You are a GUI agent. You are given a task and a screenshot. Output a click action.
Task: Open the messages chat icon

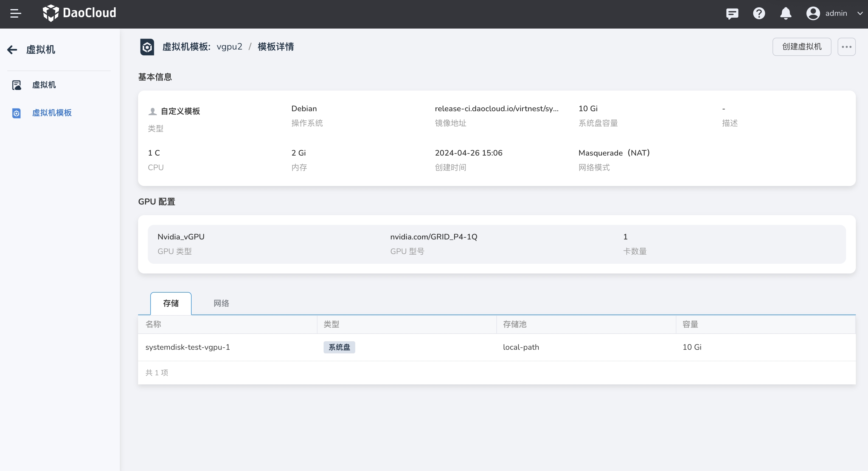(x=732, y=13)
